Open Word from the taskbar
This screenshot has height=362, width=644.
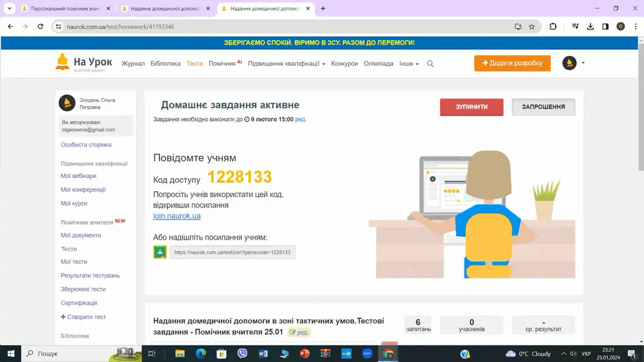tap(263, 353)
